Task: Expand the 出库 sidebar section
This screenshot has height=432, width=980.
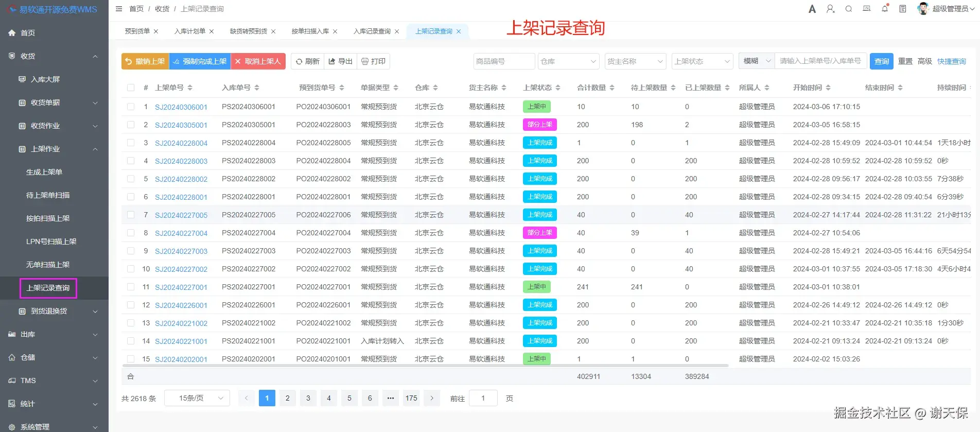Action: 54,334
